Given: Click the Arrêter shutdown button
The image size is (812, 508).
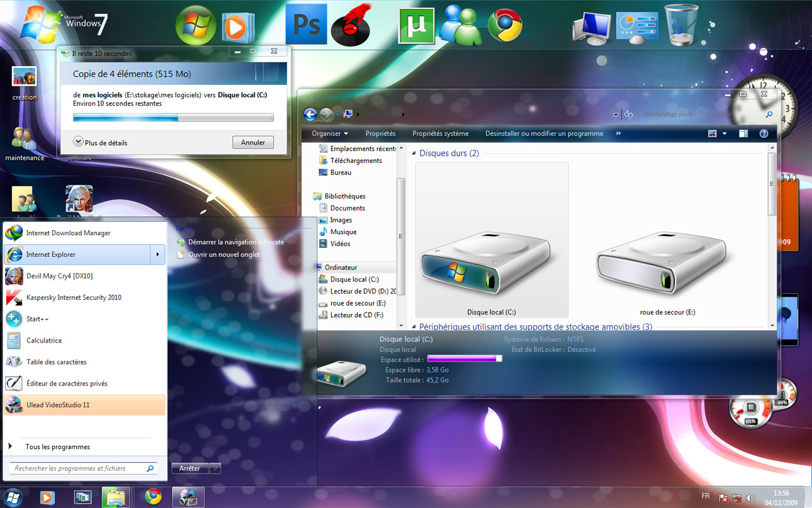Looking at the screenshot, I should (190, 469).
